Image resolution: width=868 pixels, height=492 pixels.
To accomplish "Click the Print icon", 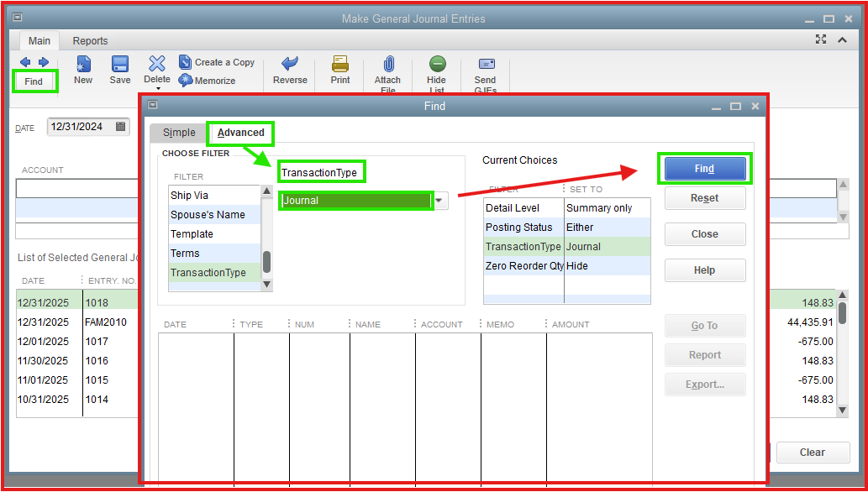I will (340, 64).
